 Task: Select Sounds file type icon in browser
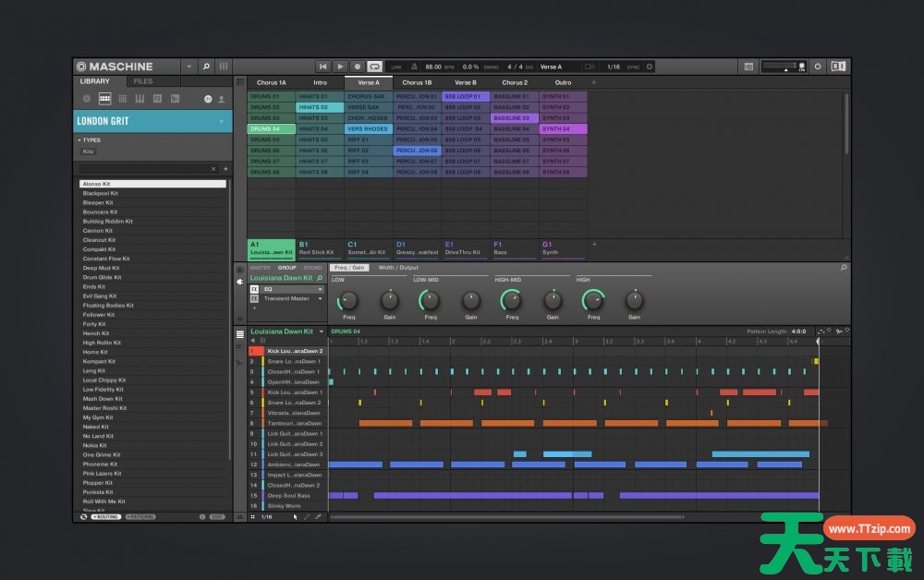click(x=123, y=99)
